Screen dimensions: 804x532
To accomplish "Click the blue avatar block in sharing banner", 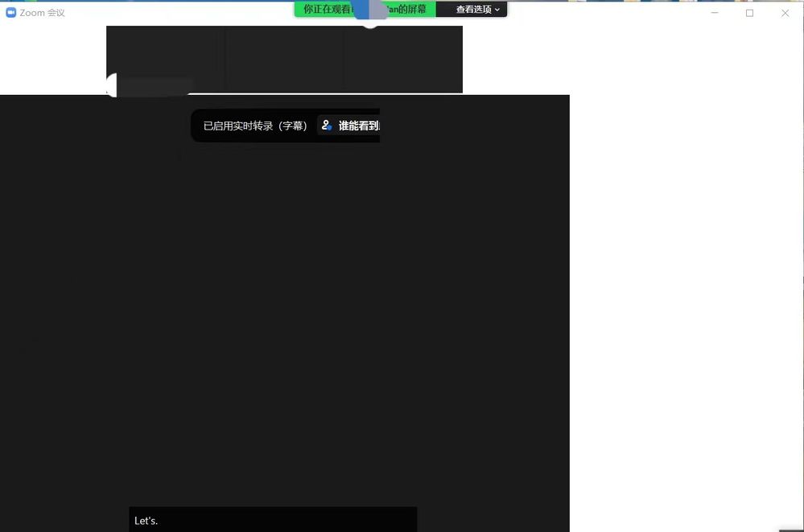I will (371, 10).
